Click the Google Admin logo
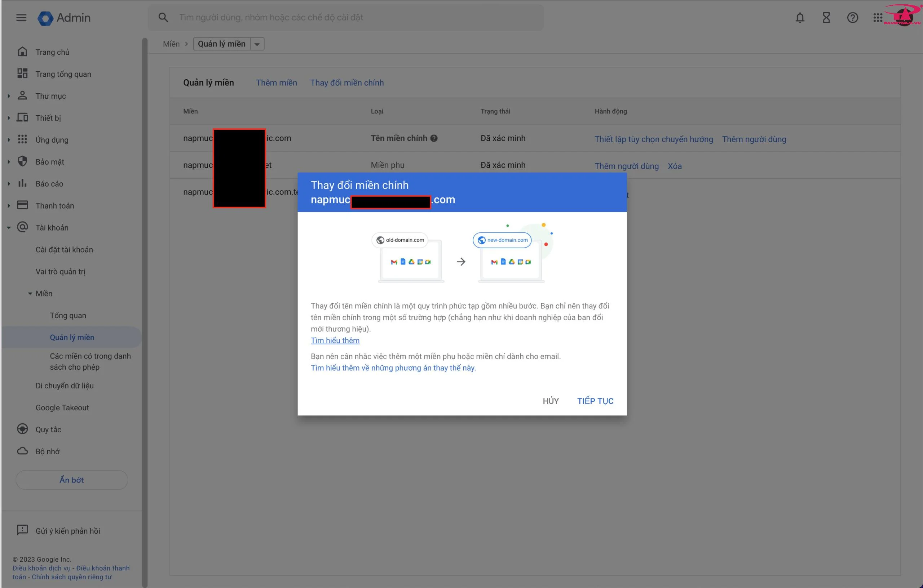This screenshot has width=923, height=588. click(x=64, y=18)
